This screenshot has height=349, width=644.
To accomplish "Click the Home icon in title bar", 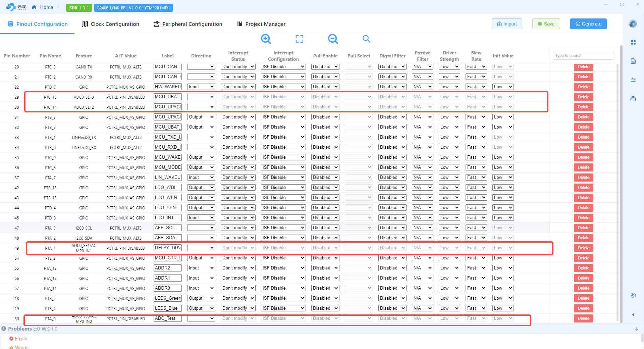I will (34, 7).
